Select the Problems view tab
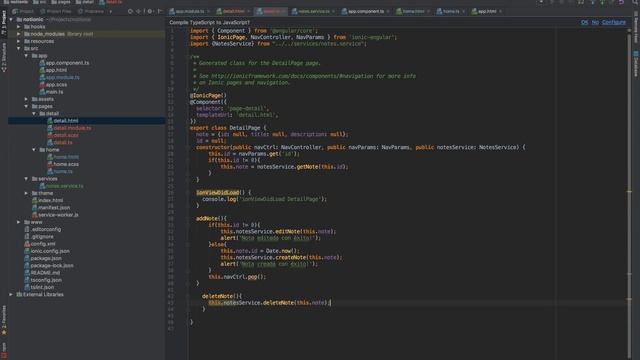The height and width of the screenshot is (360, 640). 91,11
